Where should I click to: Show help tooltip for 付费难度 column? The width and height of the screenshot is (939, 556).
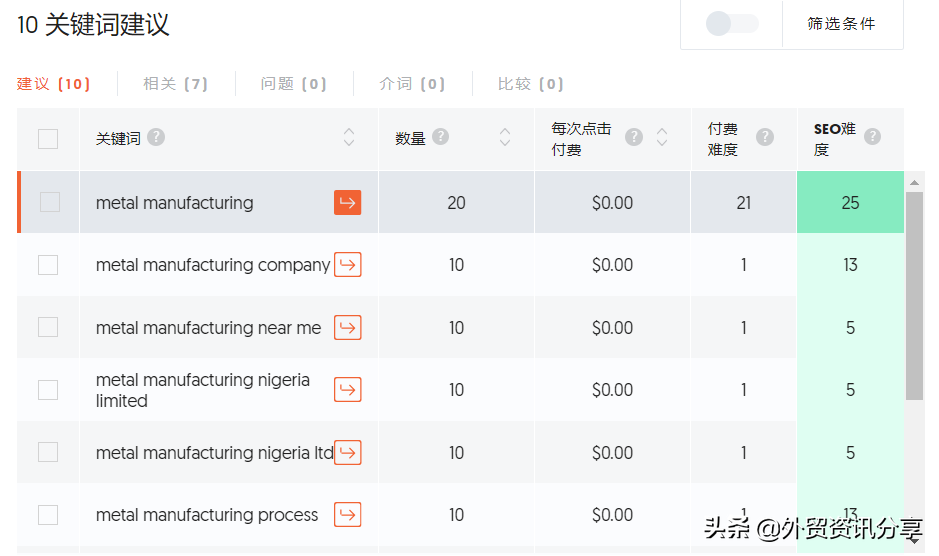[765, 137]
